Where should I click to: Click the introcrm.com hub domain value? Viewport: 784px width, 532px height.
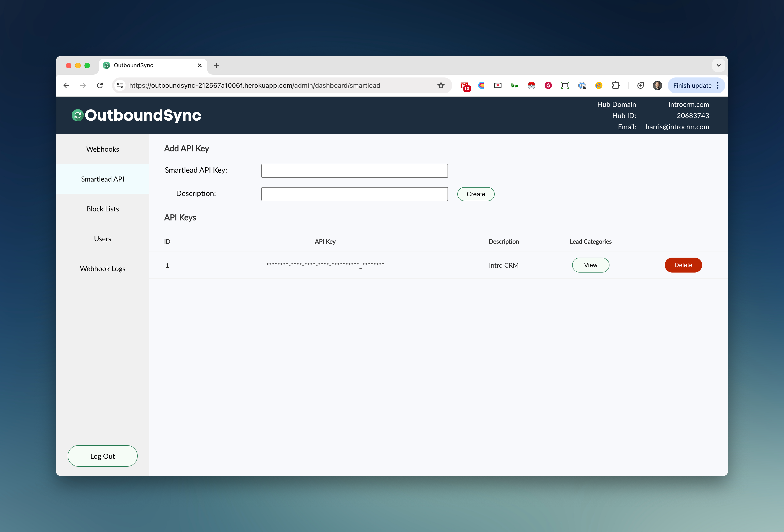click(689, 105)
